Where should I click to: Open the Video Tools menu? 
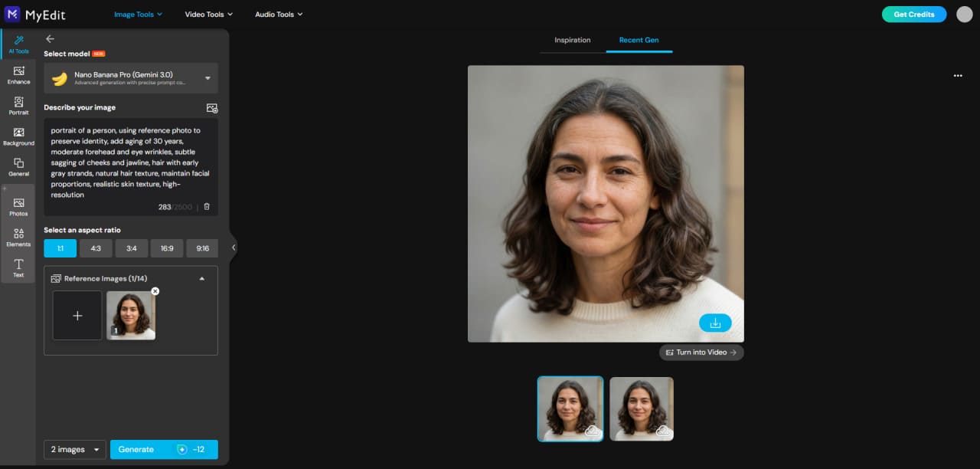coord(208,14)
